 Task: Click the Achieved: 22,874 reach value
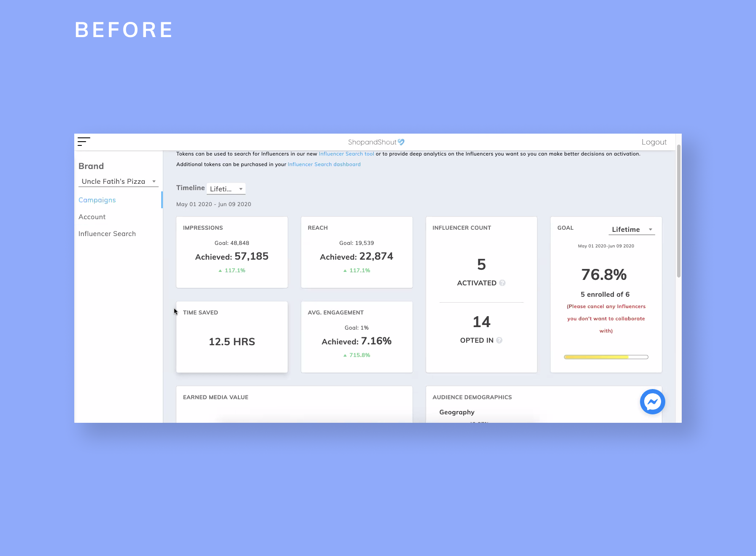pos(356,256)
